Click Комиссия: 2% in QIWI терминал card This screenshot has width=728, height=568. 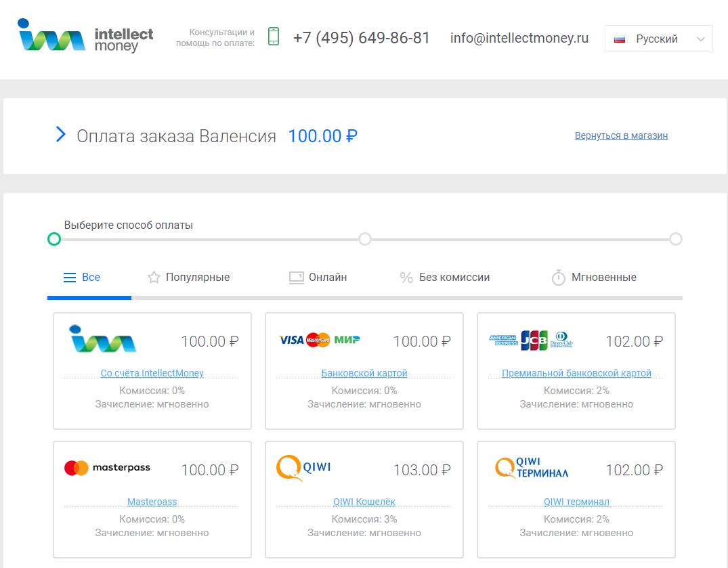coord(576,519)
